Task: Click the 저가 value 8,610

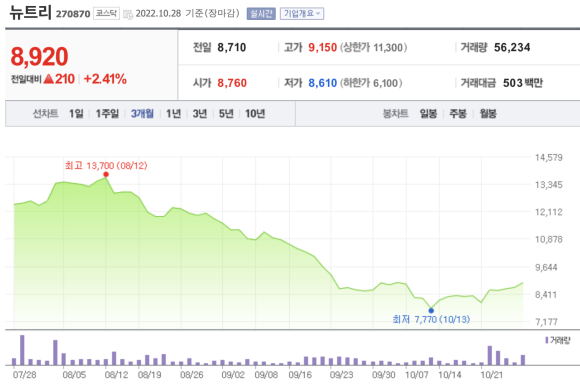Action: click(x=323, y=83)
